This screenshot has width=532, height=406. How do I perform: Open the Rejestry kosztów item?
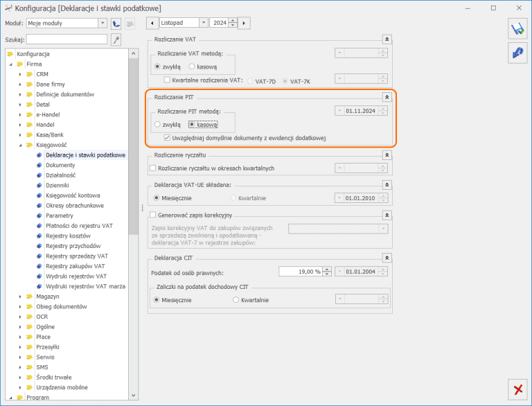[x=68, y=236]
